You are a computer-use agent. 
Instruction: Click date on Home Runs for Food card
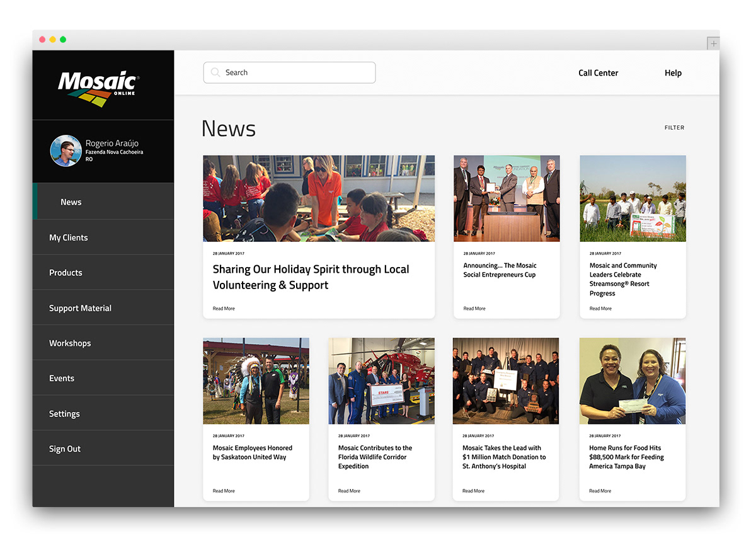point(605,436)
